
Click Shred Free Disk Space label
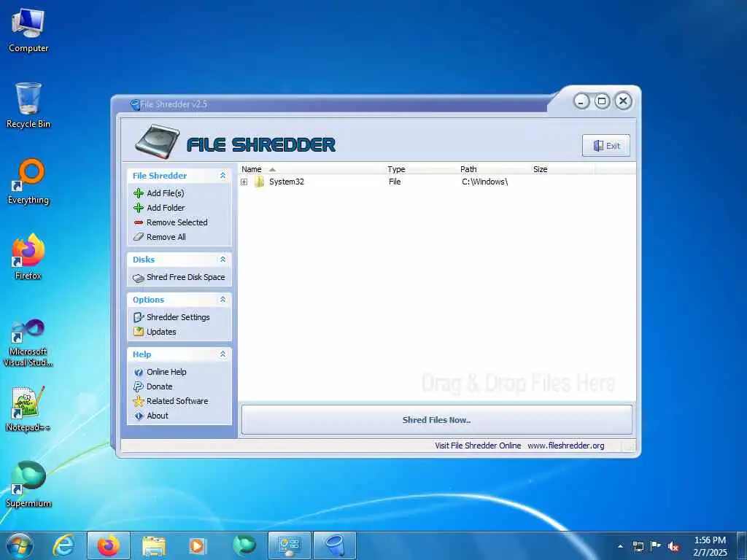tap(186, 277)
